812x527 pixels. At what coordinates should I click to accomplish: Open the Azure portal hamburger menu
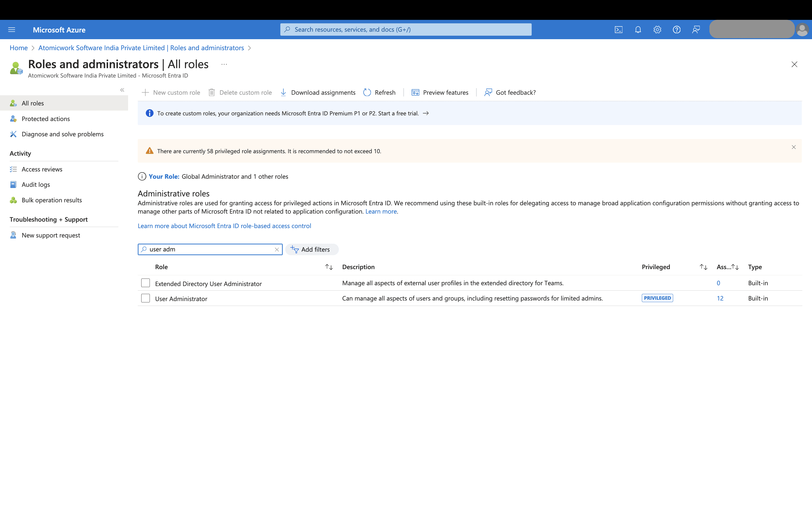coord(12,30)
